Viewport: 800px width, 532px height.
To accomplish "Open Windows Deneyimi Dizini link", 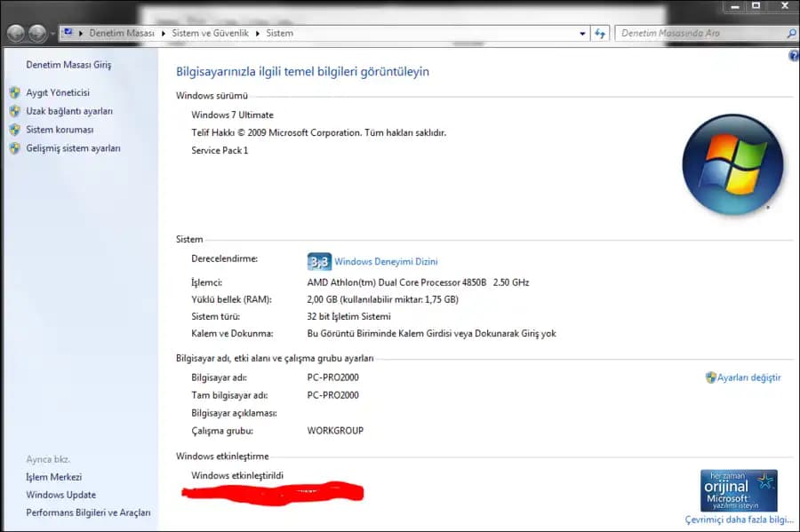I will (x=386, y=262).
